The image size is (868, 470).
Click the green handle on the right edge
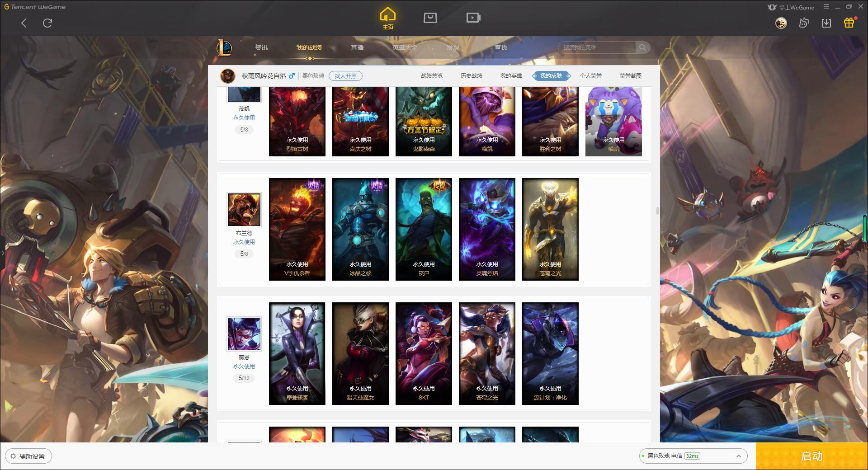(865, 228)
